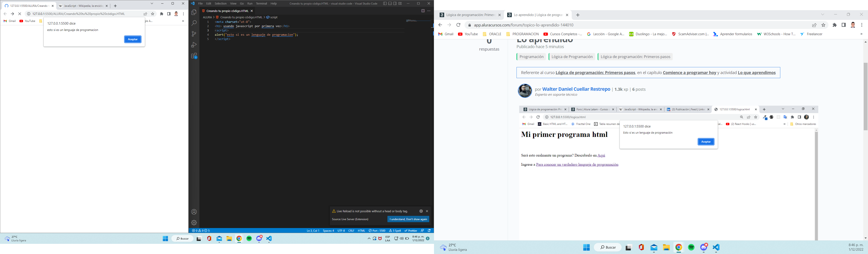Open three-dot Chrome menu in forum browser

pyautogui.click(x=862, y=25)
